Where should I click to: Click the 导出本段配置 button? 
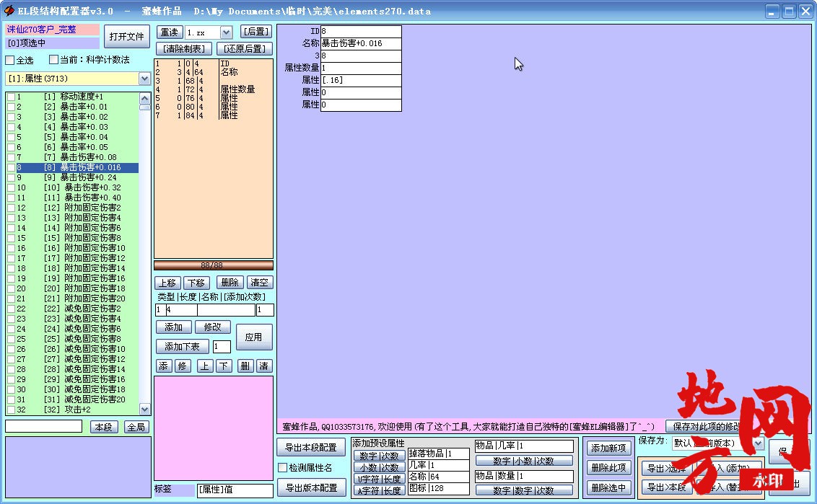point(311,447)
